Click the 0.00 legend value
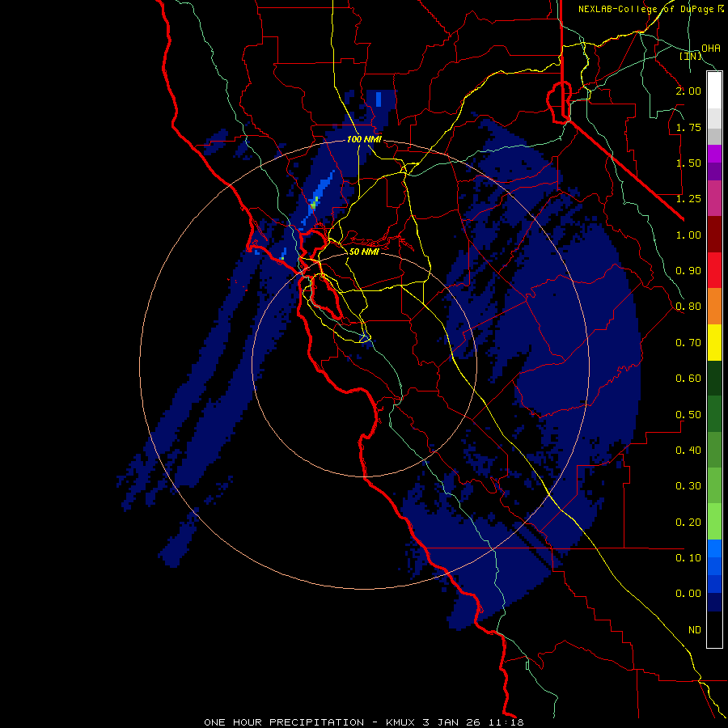The width and height of the screenshot is (728, 728). tap(688, 594)
